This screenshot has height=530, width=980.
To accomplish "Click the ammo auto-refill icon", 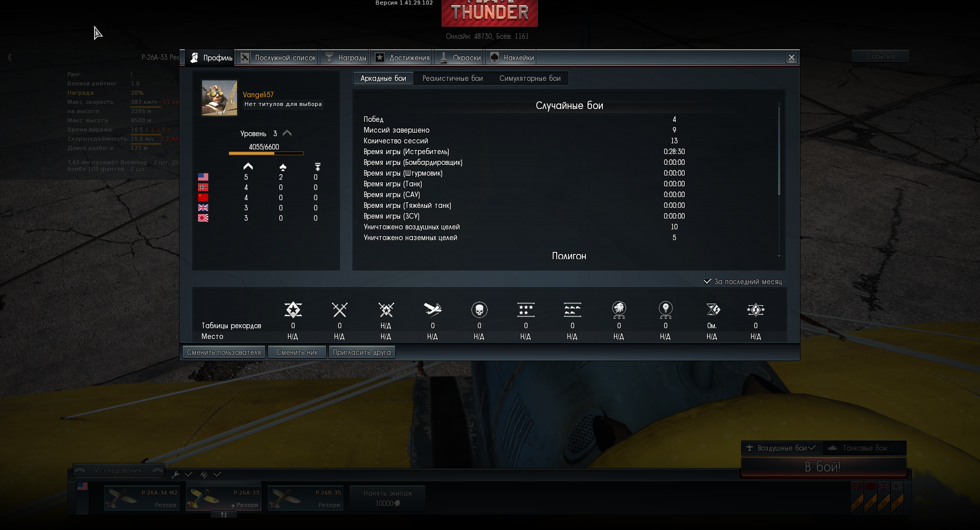I will coord(204,474).
